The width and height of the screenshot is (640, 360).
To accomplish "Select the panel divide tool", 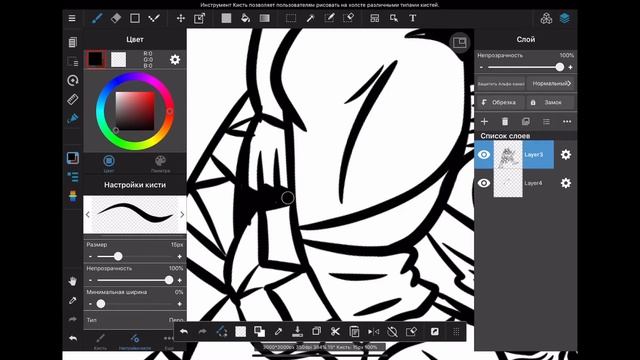I will click(375, 18).
